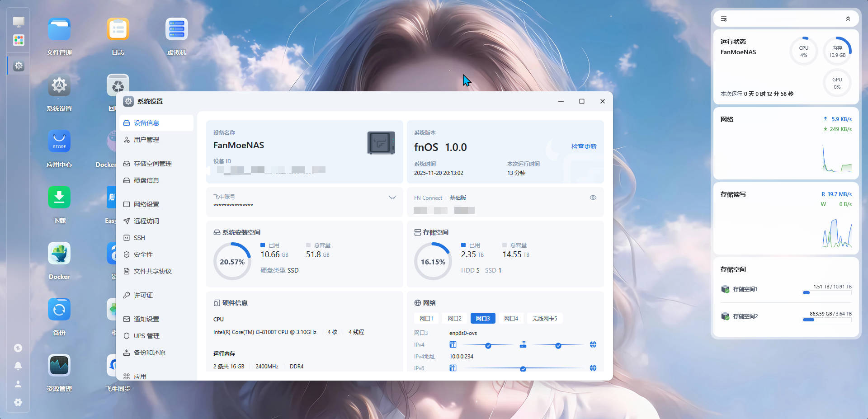The height and width of the screenshot is (419, 868).
Task: Open the 资源管理 resource monitor icon
Action: click(x=59, y=365)
